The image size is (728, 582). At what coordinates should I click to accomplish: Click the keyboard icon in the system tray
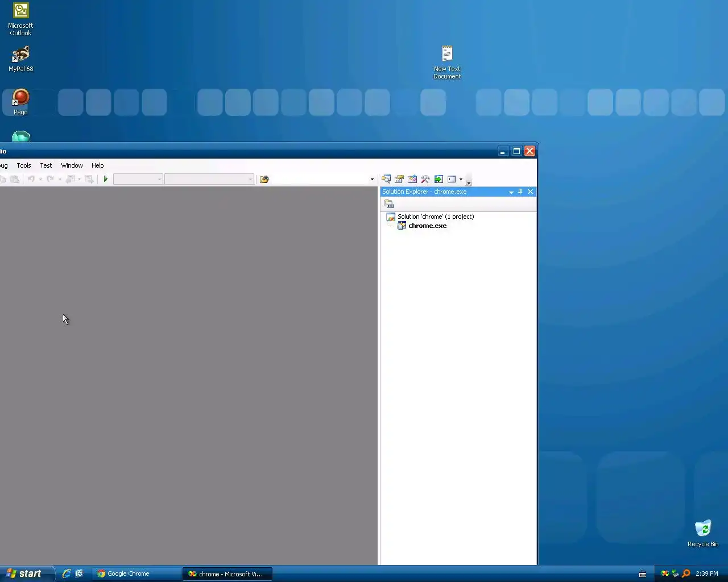pos(643,574)
